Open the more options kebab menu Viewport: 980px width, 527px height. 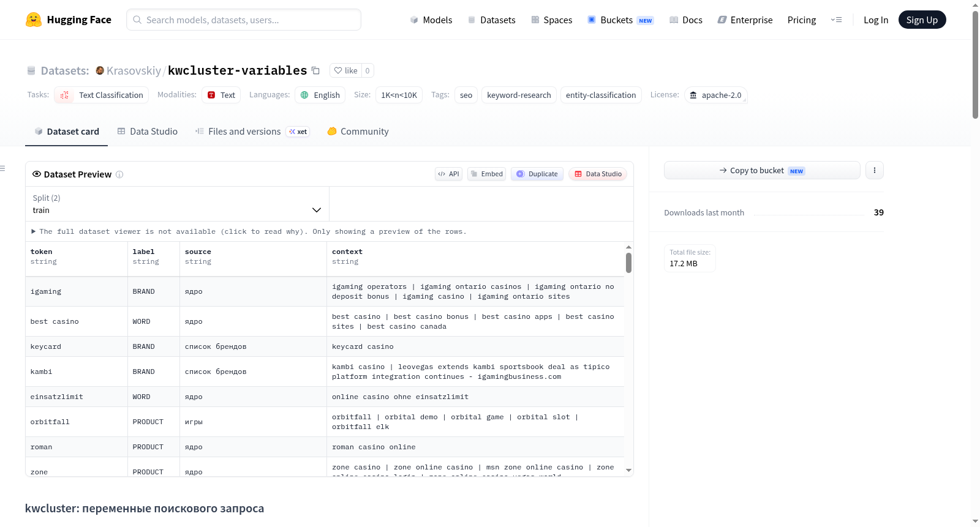tap(875, 170)
